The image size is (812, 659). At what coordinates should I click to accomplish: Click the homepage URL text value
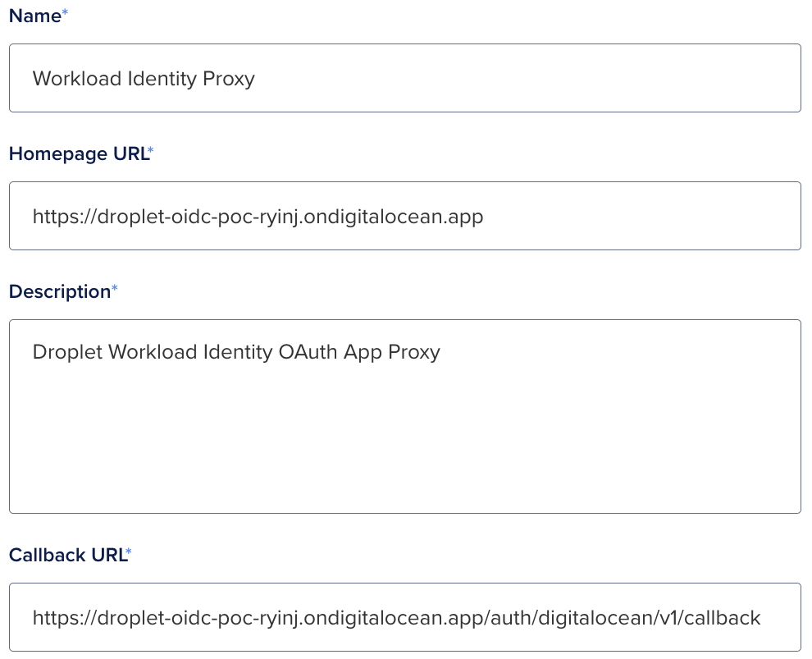coord(258,216)
